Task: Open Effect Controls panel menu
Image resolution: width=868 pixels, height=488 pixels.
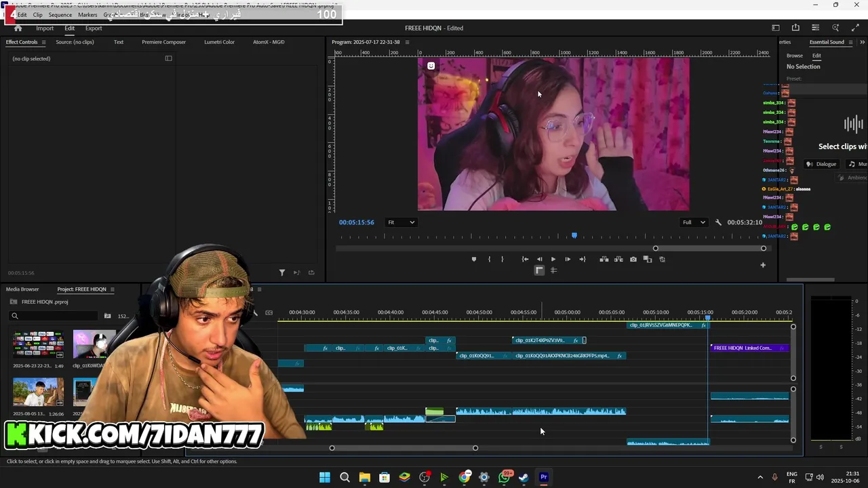Action: pos(43,42)
